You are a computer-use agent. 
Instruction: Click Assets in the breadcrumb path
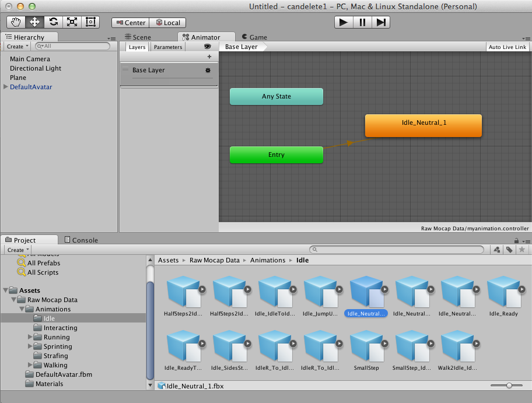coord(168,260)
